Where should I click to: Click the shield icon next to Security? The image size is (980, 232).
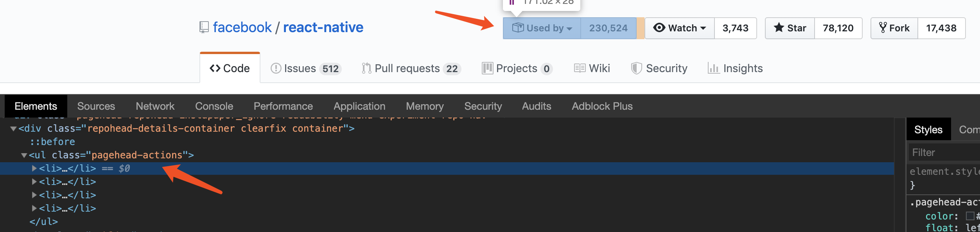tap(636, 68)
